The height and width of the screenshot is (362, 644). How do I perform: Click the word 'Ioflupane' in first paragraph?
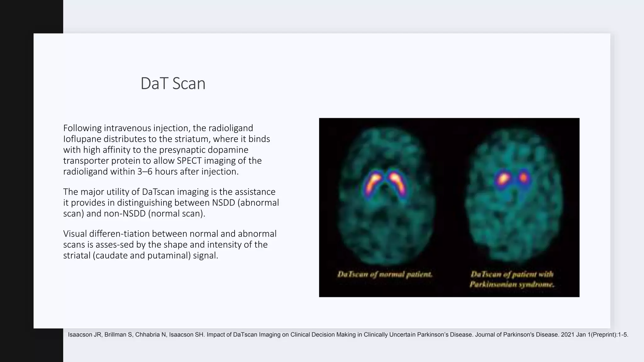click(82, 139)
